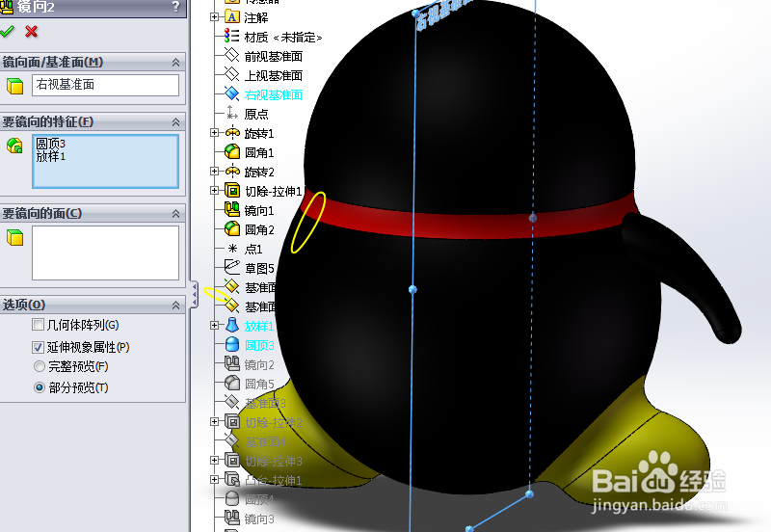Image resolution: width=771 pixels, height=532 pixels.
Task: Select the 原点 tree item
Action: [x=256, y=114]
